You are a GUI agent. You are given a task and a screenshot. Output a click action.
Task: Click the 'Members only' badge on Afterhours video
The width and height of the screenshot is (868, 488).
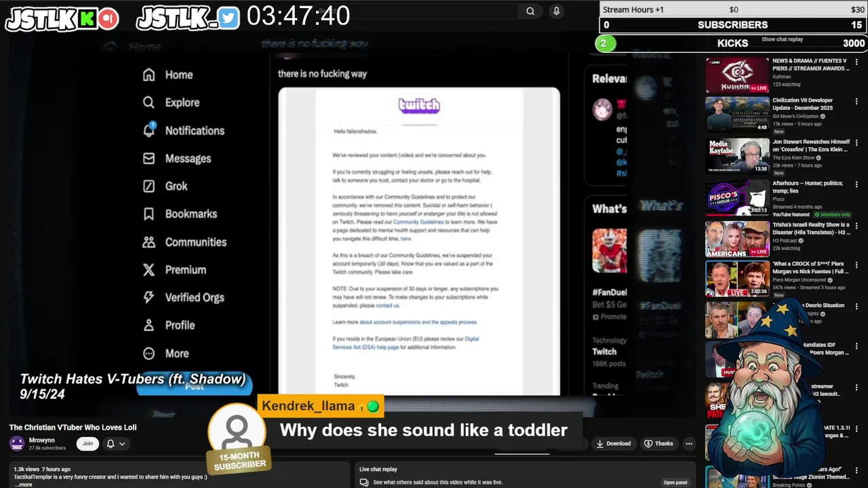(831, 214)
